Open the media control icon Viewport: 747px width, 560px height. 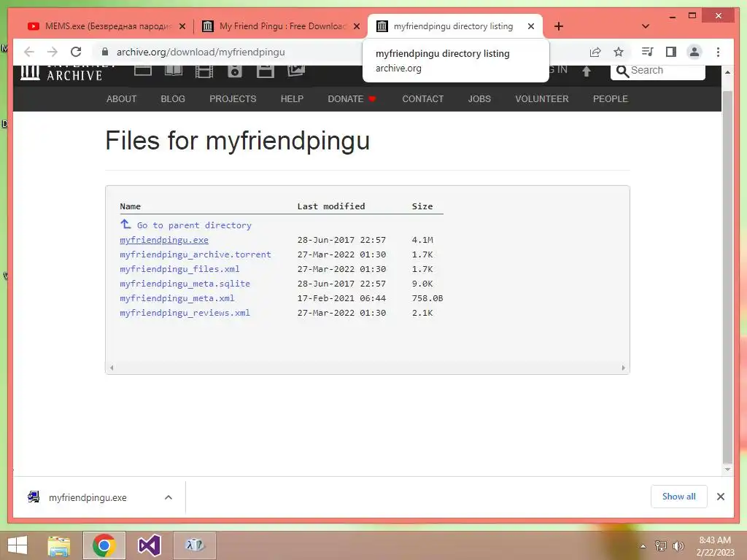pyautogui.click(x=647, y=52)
